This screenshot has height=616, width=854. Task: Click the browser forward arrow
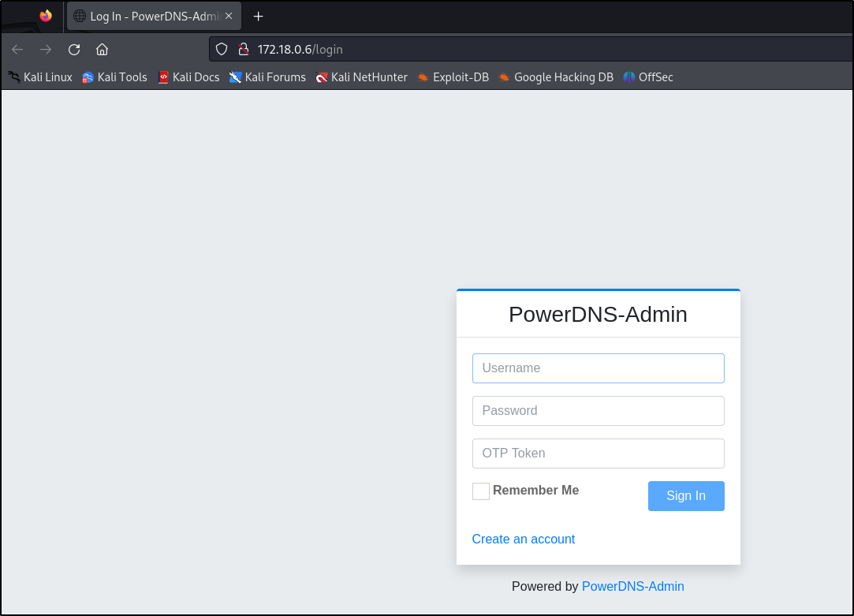[x=46, y=50]
